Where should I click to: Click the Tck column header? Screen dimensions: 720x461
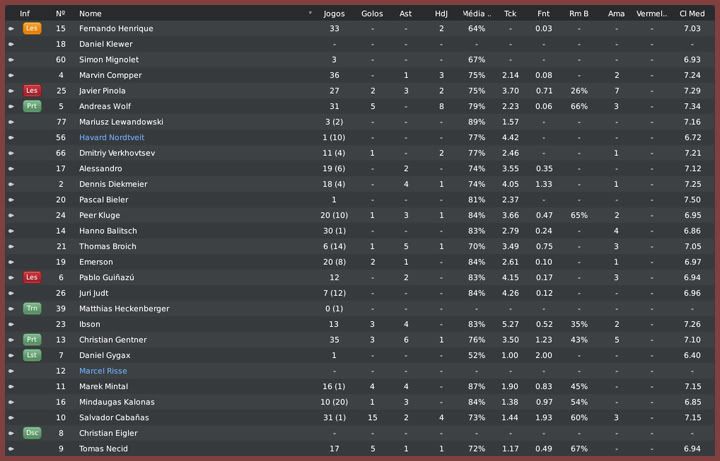point(510,14)
